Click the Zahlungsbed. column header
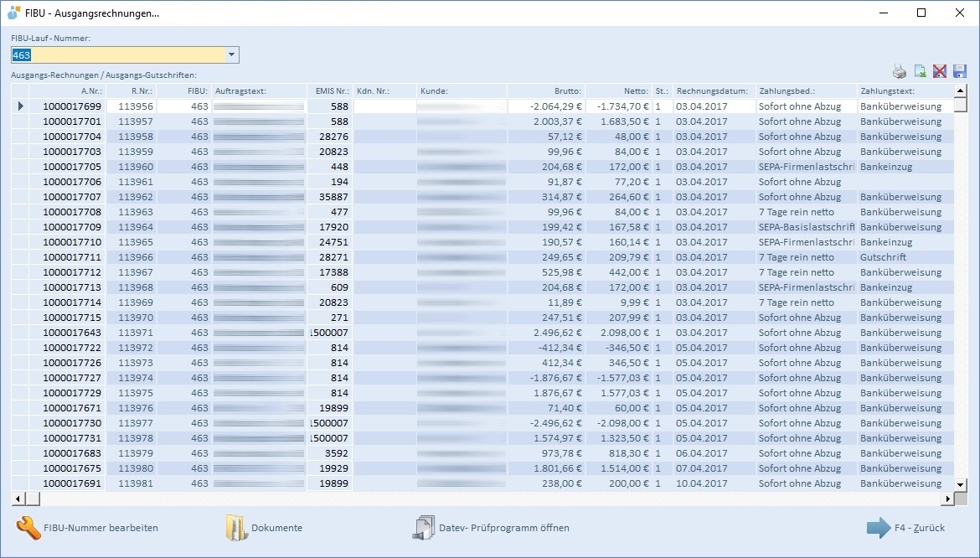The height and width of the screenshot is (558, 980). 807,91
